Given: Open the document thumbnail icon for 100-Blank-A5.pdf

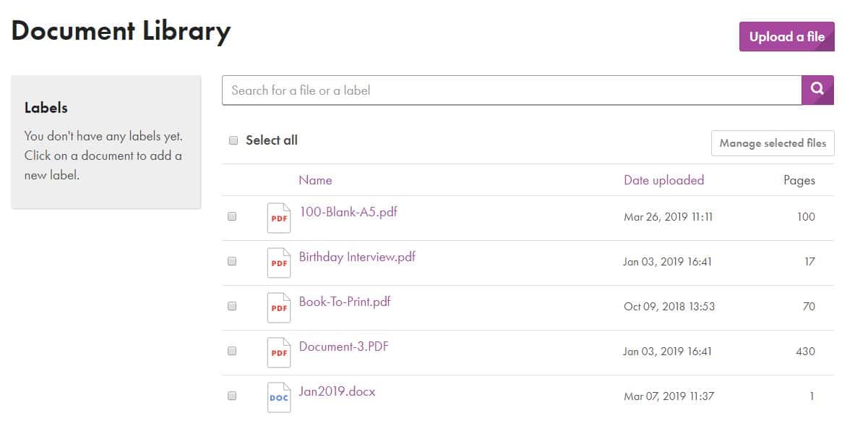Looking at the screenshot, I should point(279,217).
